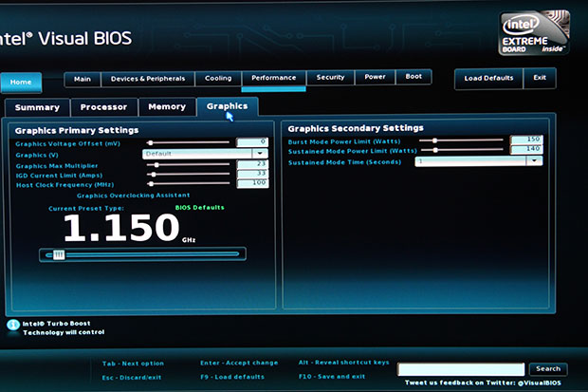Image resolution: width=588 pixels, height=392 pixels.
Task: Adjust Host Clock Frequency slider
Action: click(x=188, y=183)
